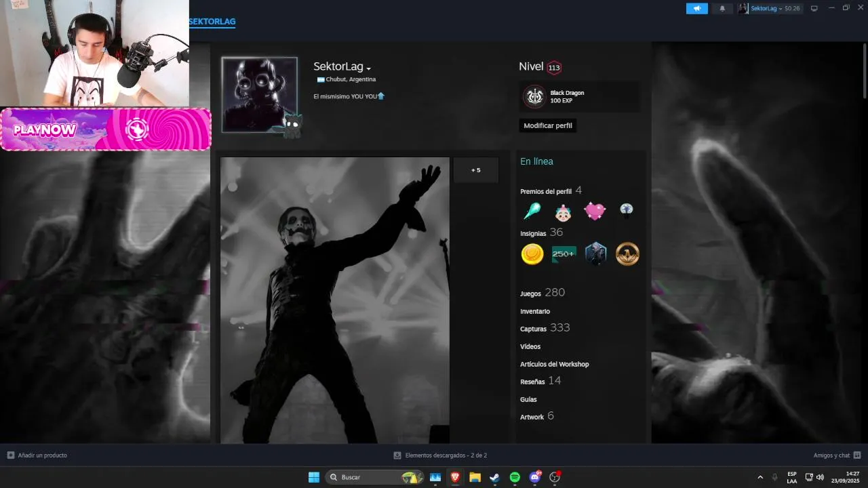This screenshot has height=488, width=868.
Task: Open the Steam announcements megaphone button
Action: pos(696,8)
